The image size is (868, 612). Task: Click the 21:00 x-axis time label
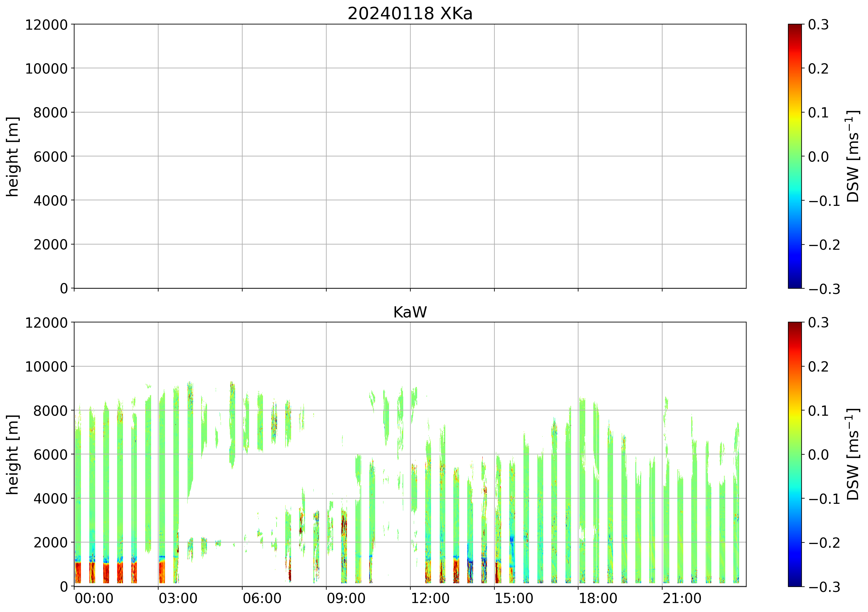[682, 598]
